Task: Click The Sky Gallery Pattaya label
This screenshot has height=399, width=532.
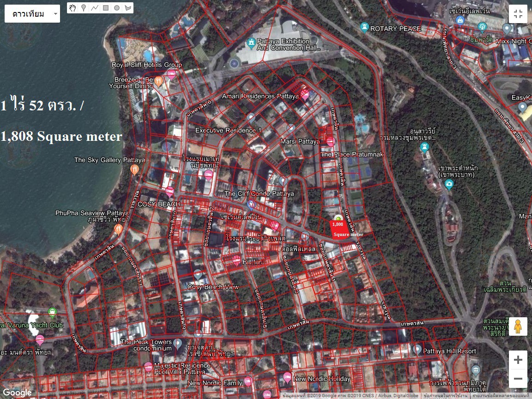Action: coord(109,160)
